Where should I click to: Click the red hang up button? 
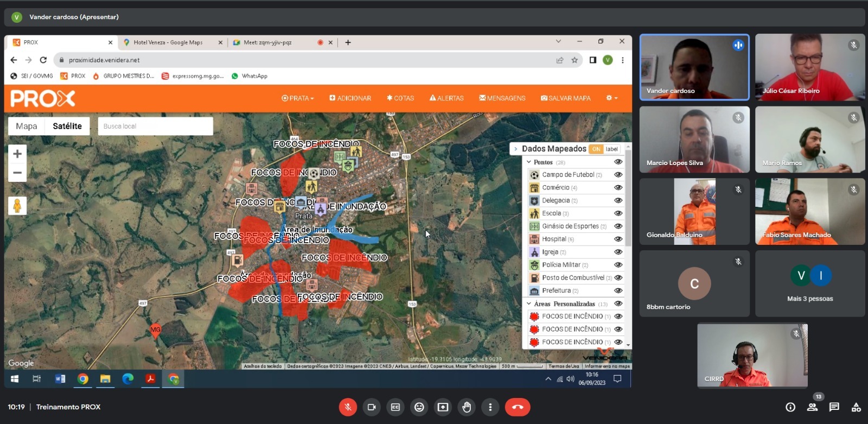click(x=518, y=407)
